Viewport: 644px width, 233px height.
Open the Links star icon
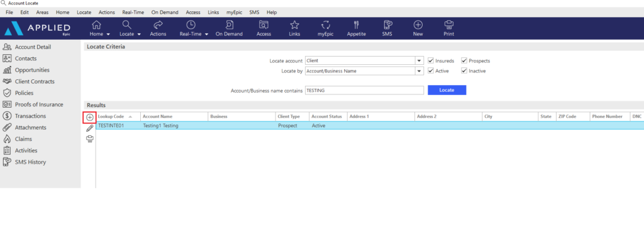(294, 25)
